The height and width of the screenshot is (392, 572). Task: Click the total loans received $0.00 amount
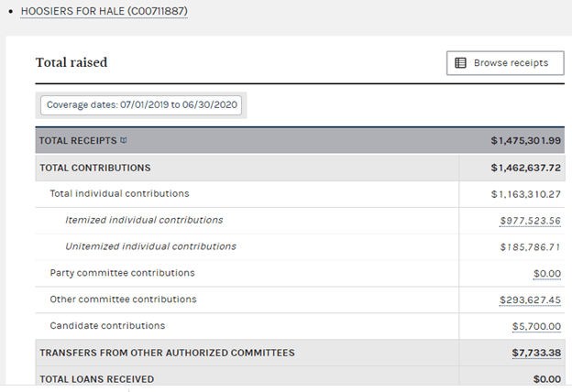[546, 379]
